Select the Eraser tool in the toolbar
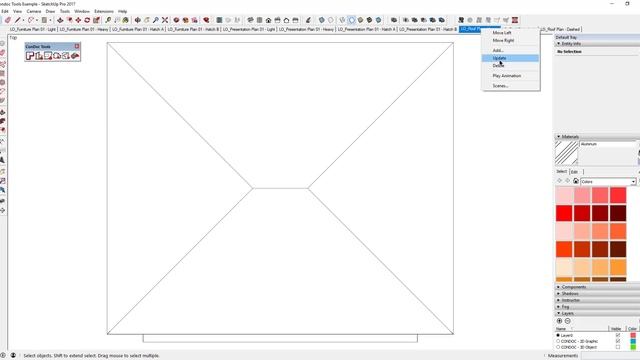The image size is (640, 360). pos(8,20)
